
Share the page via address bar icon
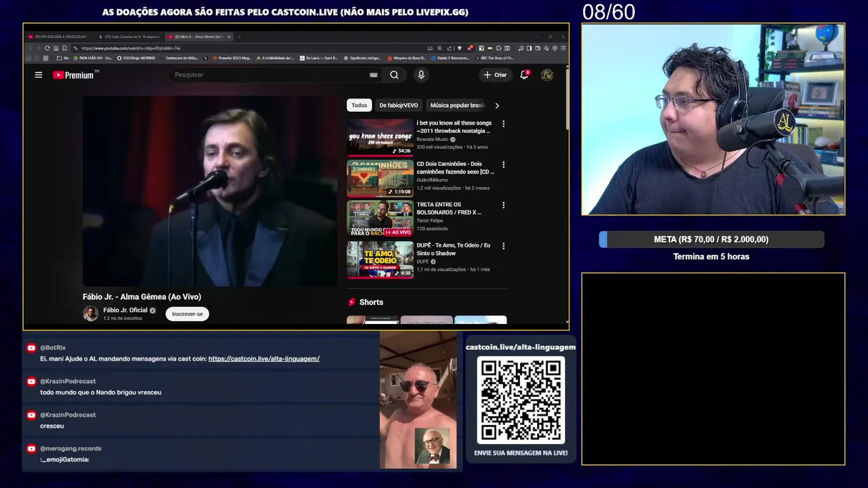449,48
